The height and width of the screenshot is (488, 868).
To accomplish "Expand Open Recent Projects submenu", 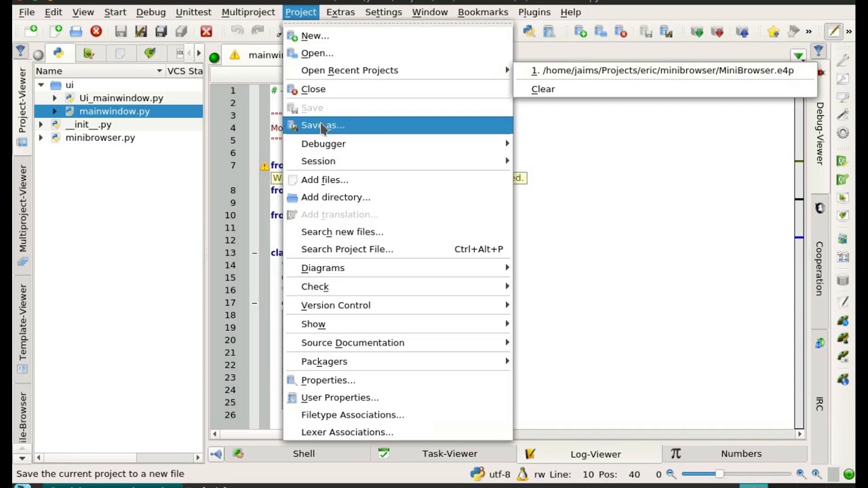I will pos(398,70).
